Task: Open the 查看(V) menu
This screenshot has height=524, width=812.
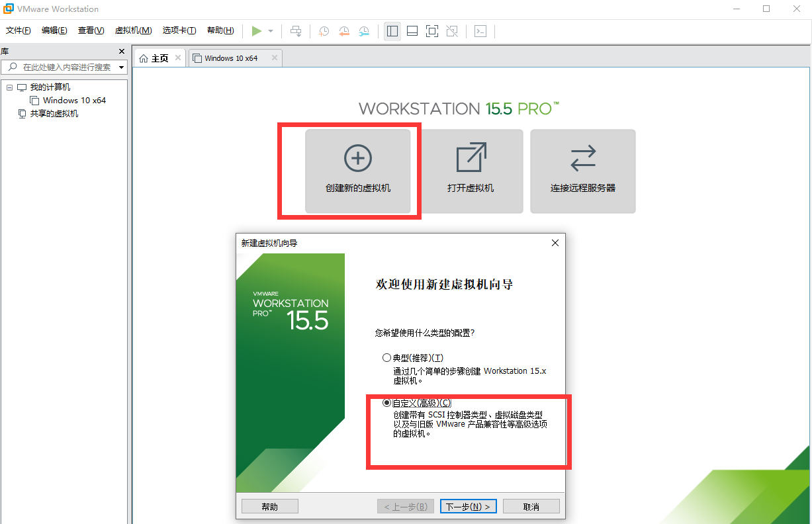Action: (x=91, y=30)
